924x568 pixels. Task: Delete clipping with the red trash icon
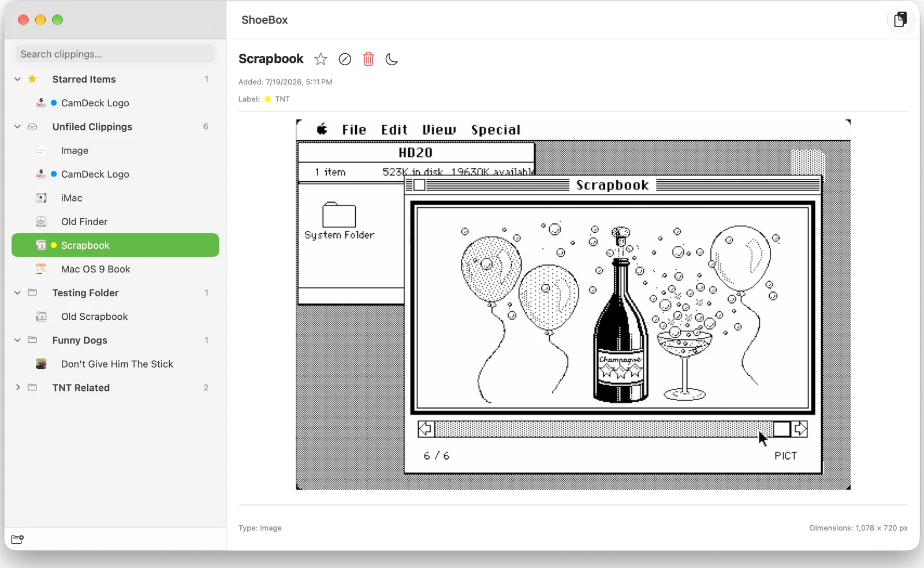(x=368, y=59)
